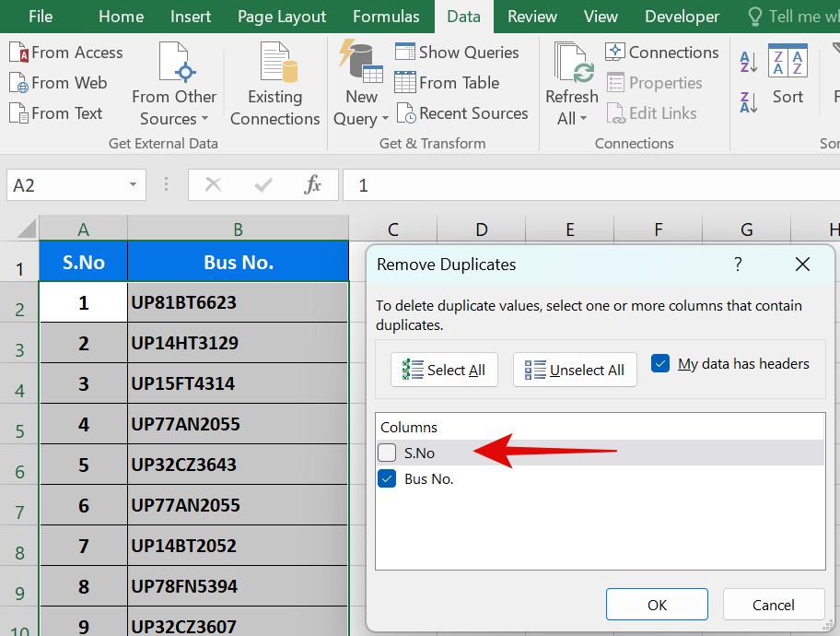
Task: Check the S.No column checkbox
Action: pos(387,453)
